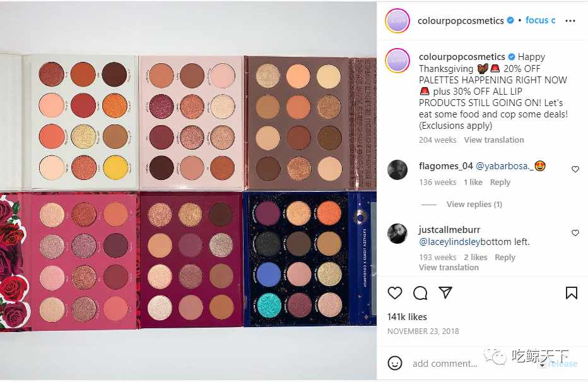Click View translation under justcallmeburr's comment
This screenshot has height=382, width=588.
(x=449, y=268)
